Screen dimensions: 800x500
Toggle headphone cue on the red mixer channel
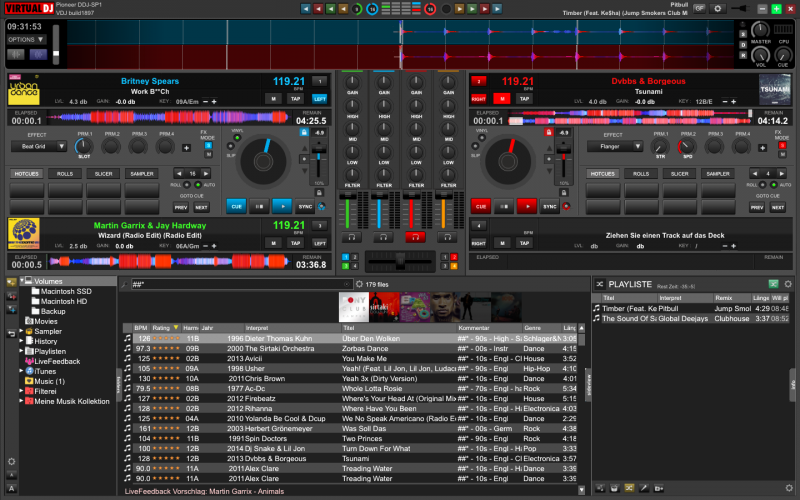(x=413, y=236)
